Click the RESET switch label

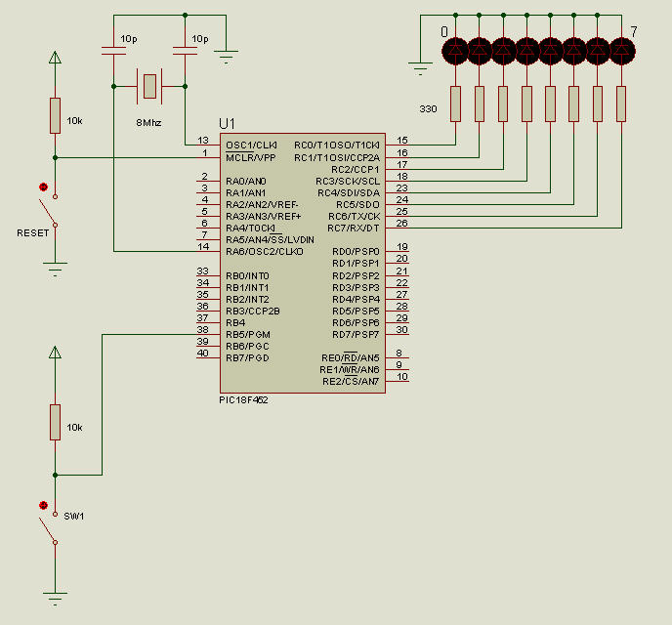pos(33,233)
